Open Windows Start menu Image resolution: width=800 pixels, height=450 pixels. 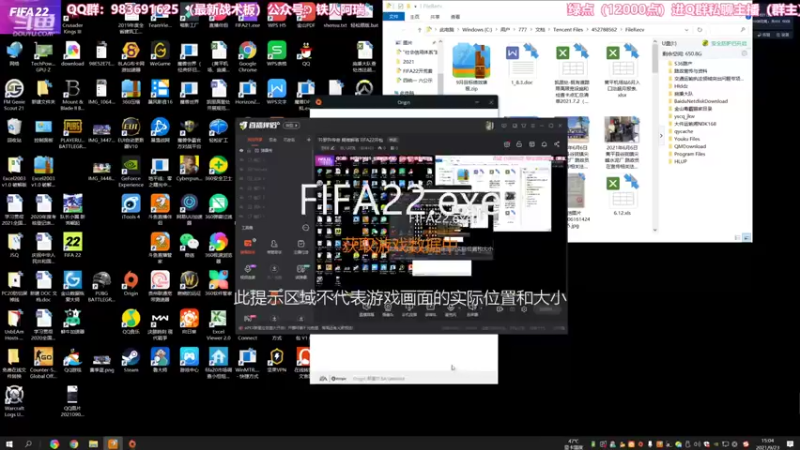pyautogui.click(x=9, y=444)
